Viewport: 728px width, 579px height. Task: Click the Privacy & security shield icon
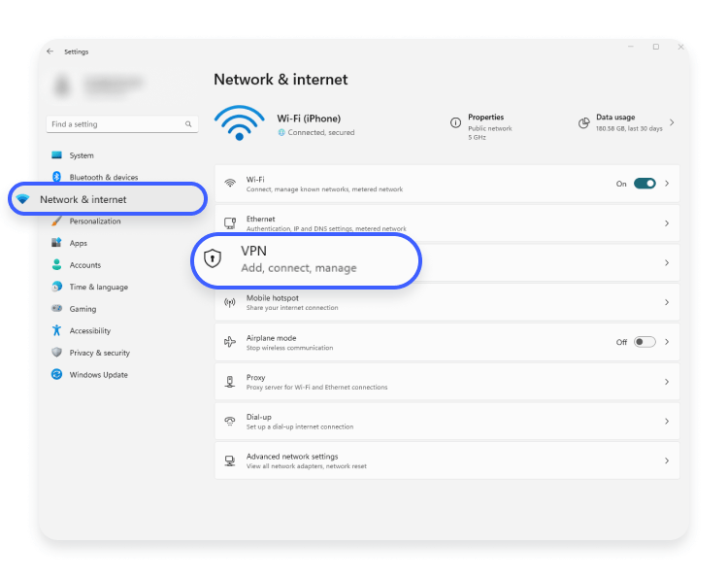[x=56, y=353]
